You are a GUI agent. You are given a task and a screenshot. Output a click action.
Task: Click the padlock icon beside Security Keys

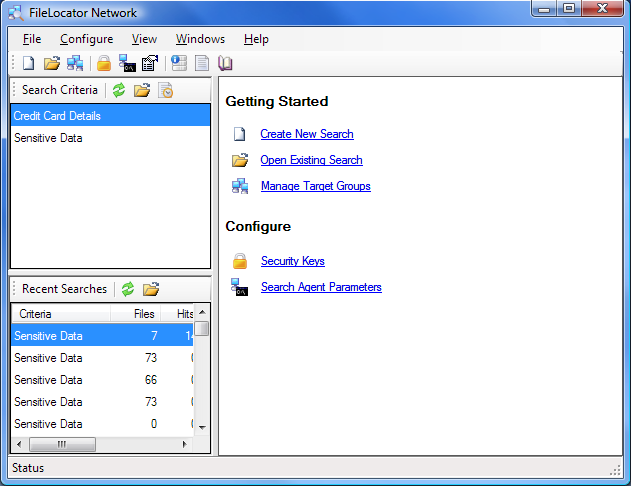[x=240, y=261]
